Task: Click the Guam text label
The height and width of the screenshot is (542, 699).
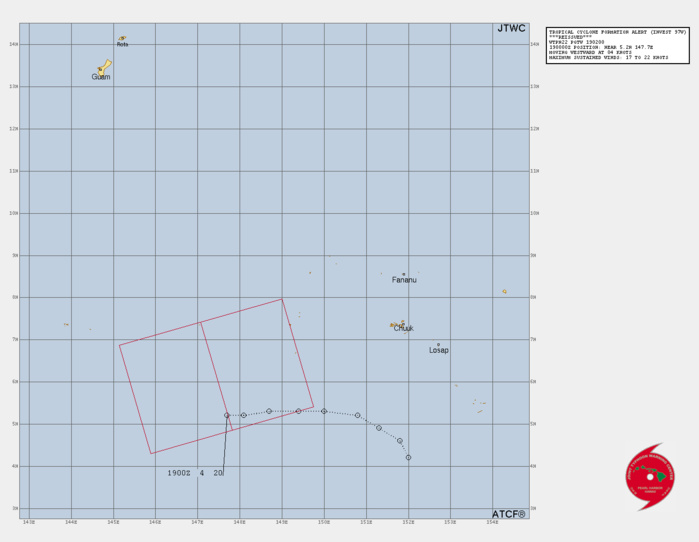Action: (101, 77)
